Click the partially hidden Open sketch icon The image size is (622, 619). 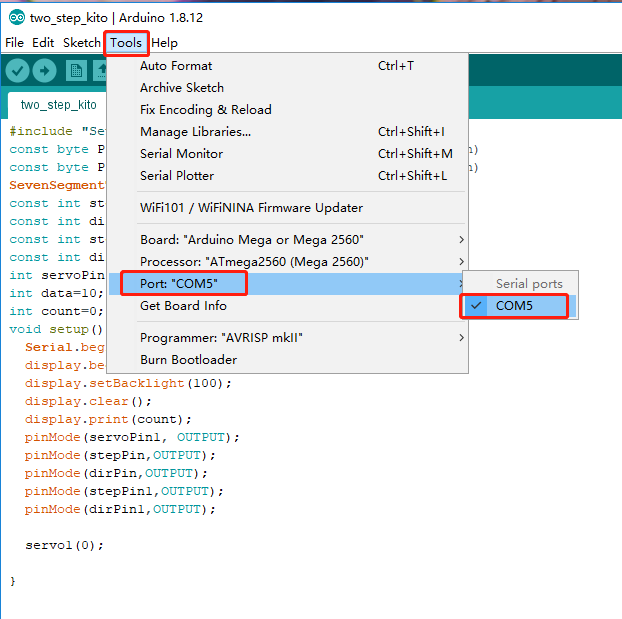[100, 70]
